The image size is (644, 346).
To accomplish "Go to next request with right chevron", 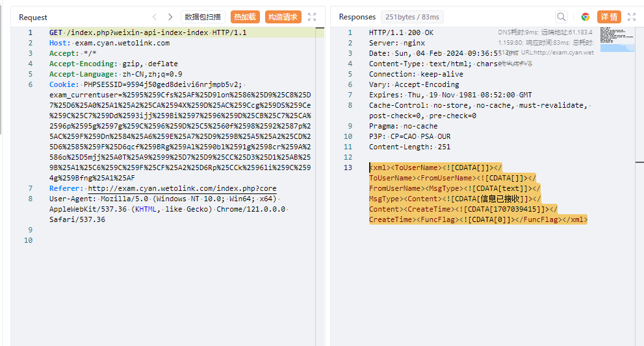I will pos(170,17).
